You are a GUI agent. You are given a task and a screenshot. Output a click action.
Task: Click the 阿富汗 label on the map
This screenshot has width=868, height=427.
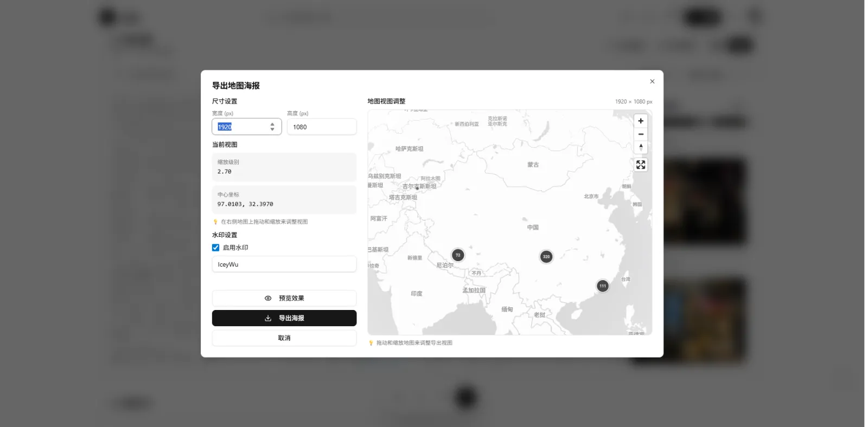[379, 219]
